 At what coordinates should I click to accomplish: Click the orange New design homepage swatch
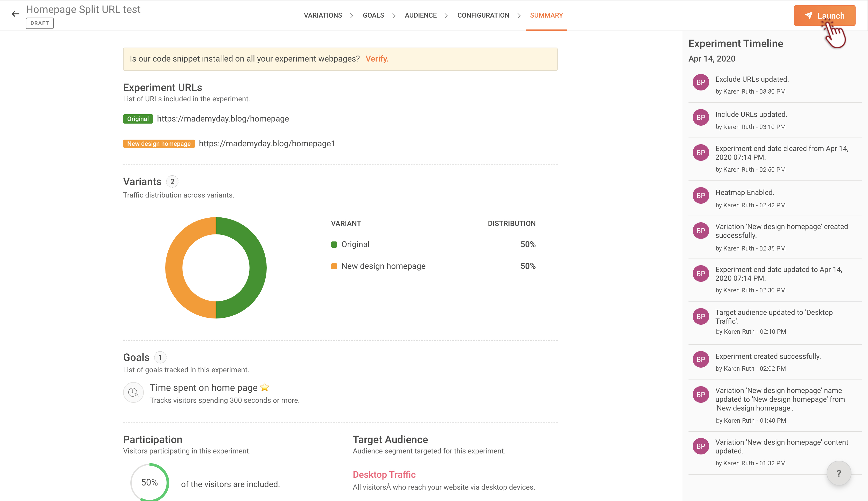334,266
